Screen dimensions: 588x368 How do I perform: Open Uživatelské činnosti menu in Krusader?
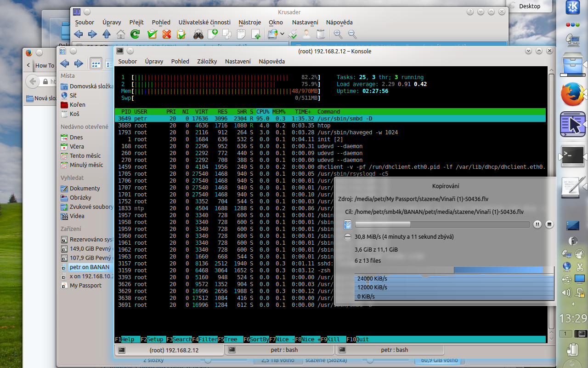pyautogui.click(x=204, y=22)
